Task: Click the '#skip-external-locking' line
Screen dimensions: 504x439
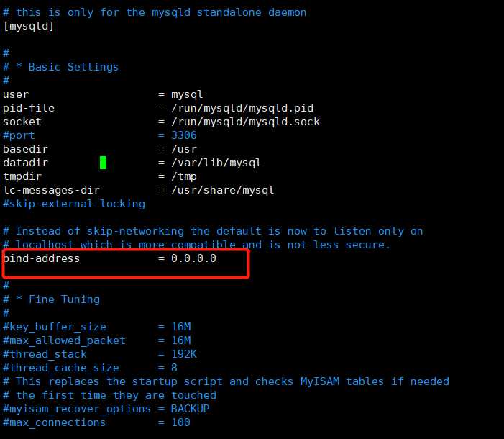Action: (x=74, y=204)
